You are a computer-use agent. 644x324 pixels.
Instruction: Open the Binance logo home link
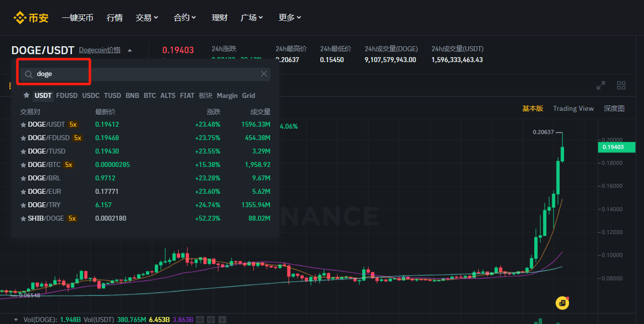click(31, 18)
